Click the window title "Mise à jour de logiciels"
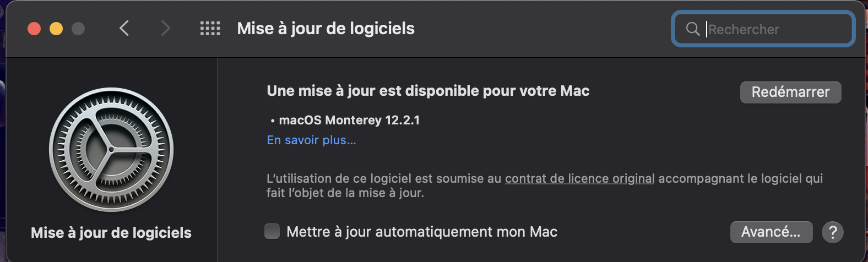868x262 pixels. tap(325, 29)
